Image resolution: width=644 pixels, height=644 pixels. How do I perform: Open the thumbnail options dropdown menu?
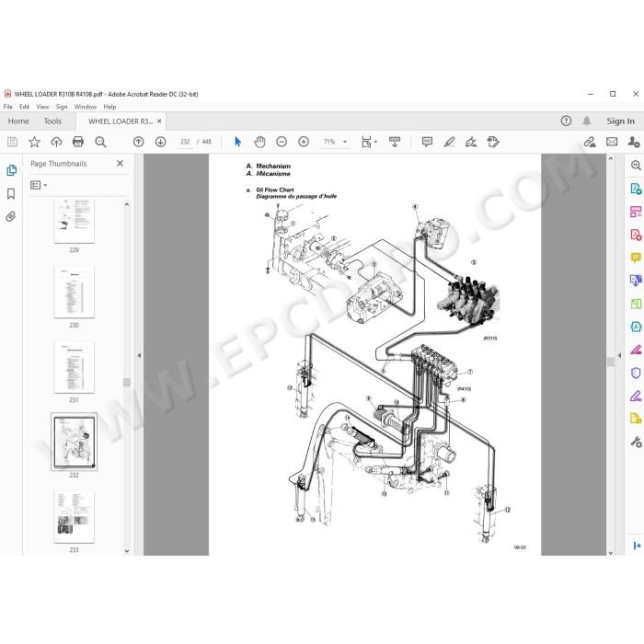pos(39,185)
